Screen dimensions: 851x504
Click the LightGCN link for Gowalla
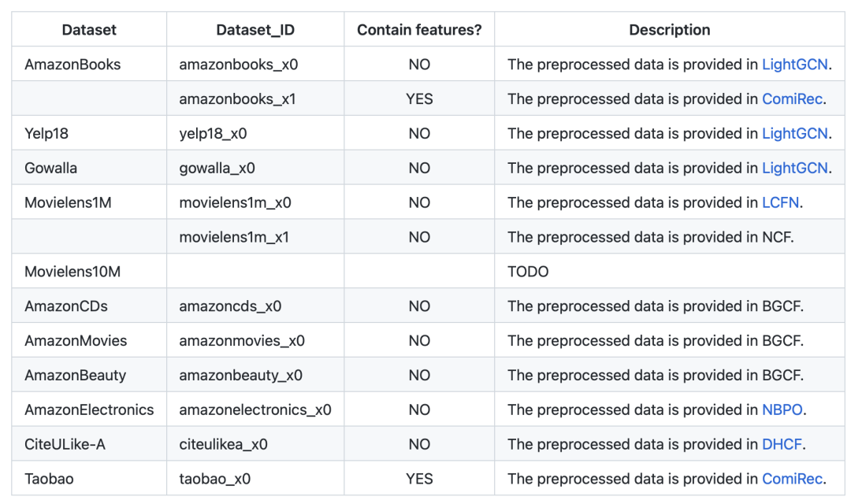coord(794,169)
